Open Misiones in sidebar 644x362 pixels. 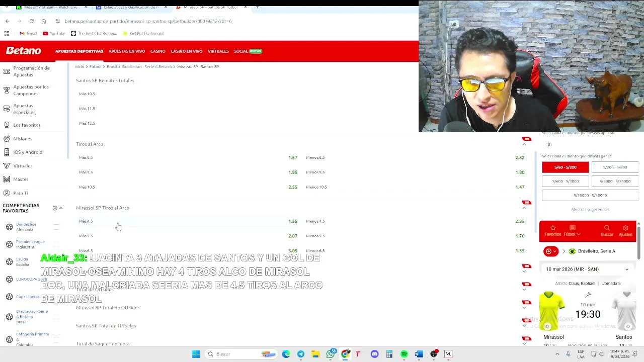tap(22, 139)
